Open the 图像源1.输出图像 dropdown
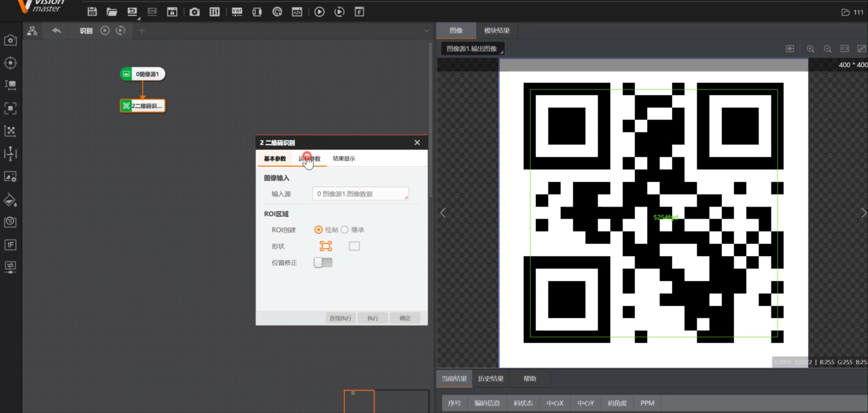This screenshot has height=413, width=868. pyautogui.click(x=473, y=49)
